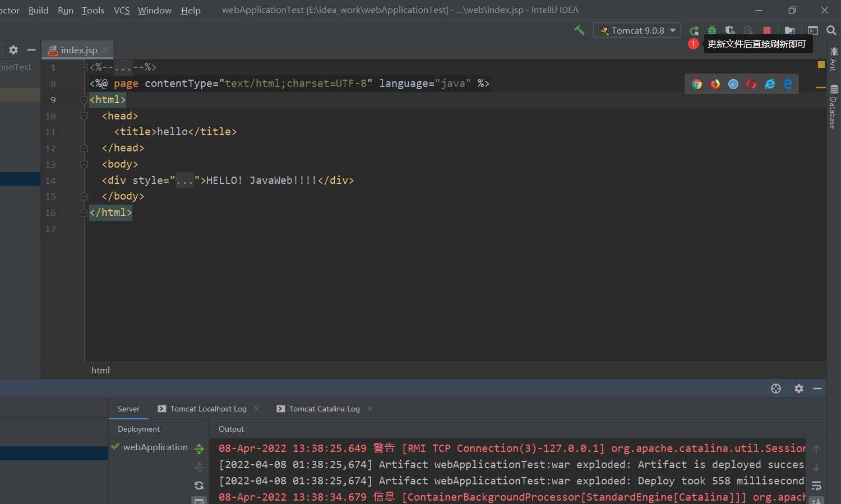
Task: Click the Profiler run icon
Action: 748,30
